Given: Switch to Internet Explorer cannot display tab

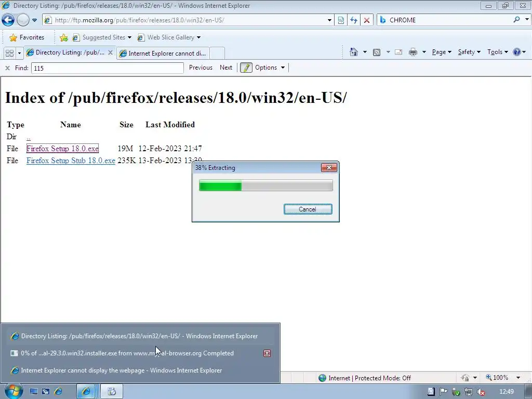Looking at the screenshot, I should [x=163, y=54].
